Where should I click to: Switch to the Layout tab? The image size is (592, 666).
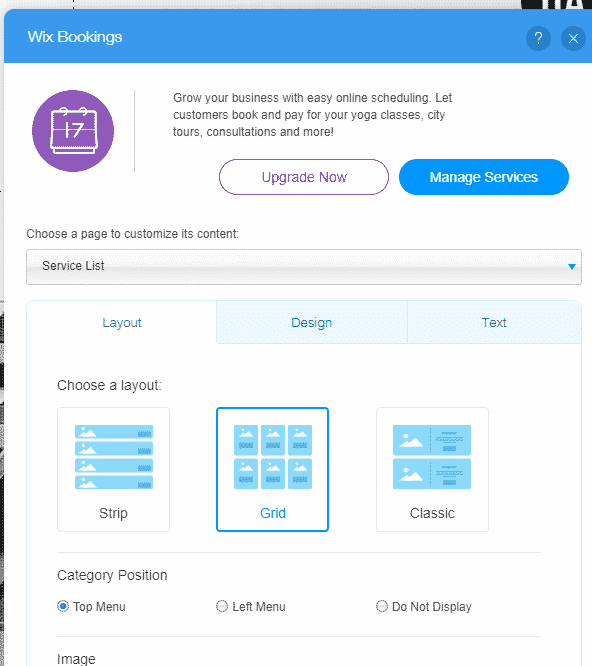click(x=121, y=322)
